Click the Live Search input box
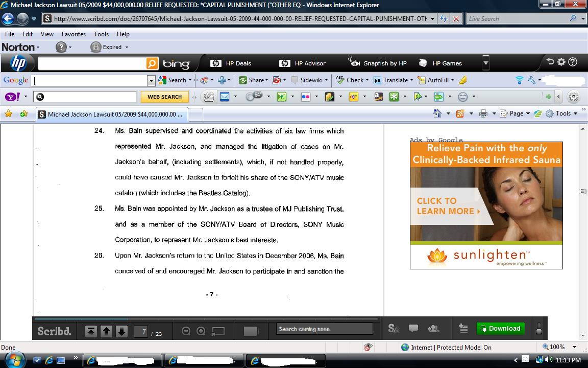 tap(518, 19)
